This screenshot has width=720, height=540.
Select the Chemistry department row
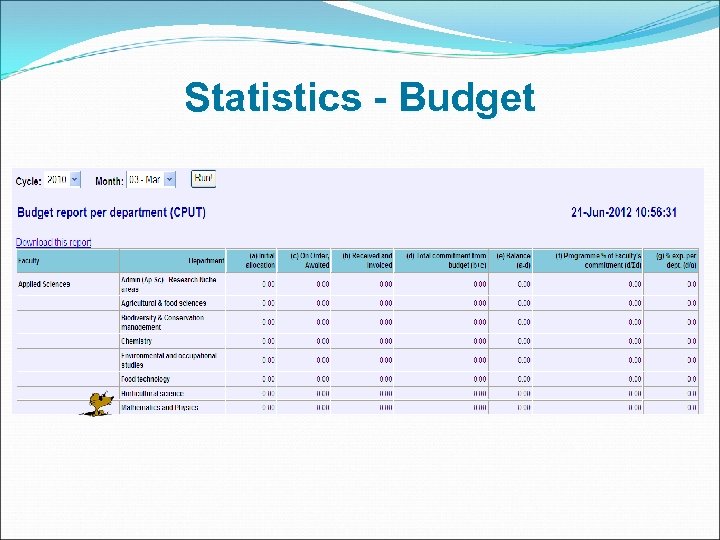coord(357,341)
